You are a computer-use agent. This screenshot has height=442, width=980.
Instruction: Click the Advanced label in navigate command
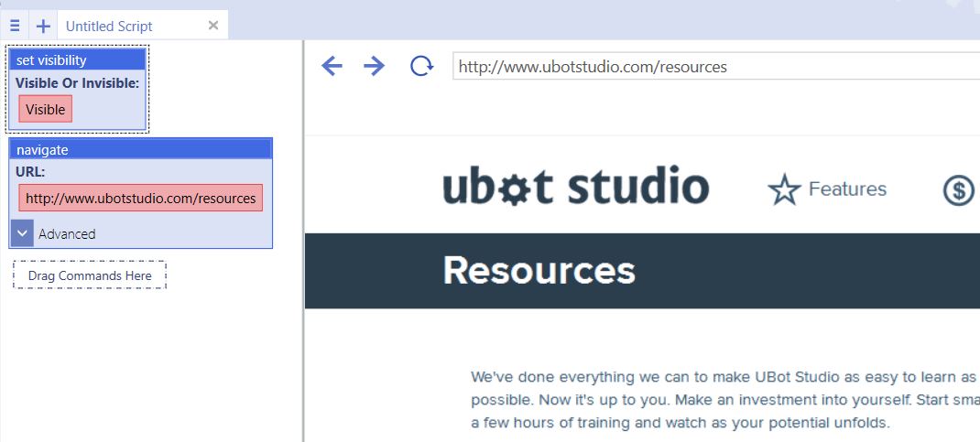pos(67,234)
